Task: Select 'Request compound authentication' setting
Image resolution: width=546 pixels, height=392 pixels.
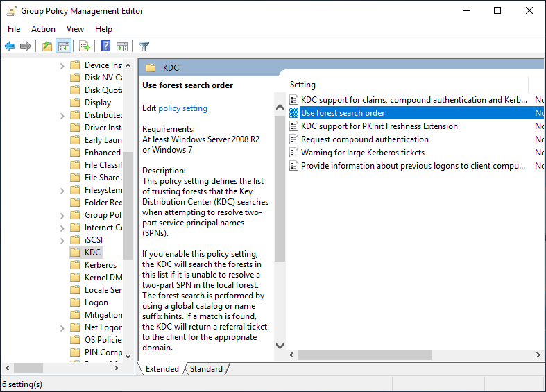Action: click(x=364, y=139)
